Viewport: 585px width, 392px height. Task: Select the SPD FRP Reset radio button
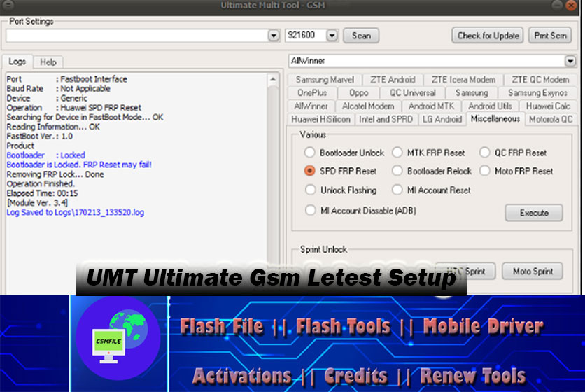310,171
